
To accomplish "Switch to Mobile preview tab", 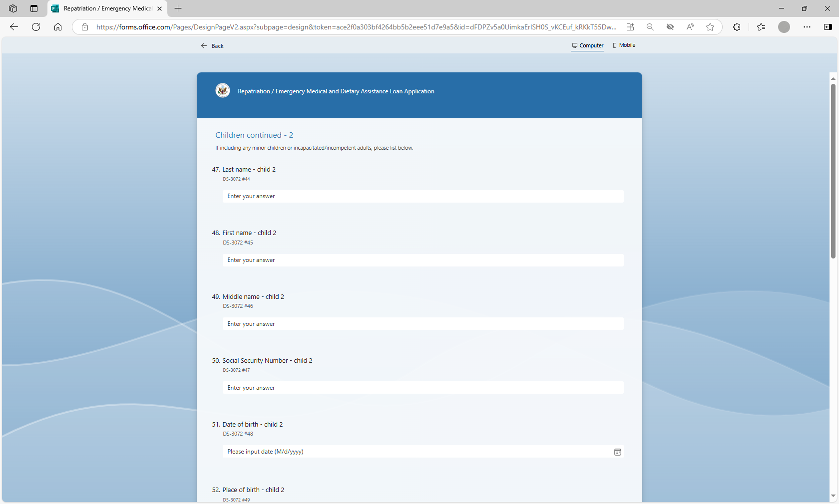I will [624, 45].
